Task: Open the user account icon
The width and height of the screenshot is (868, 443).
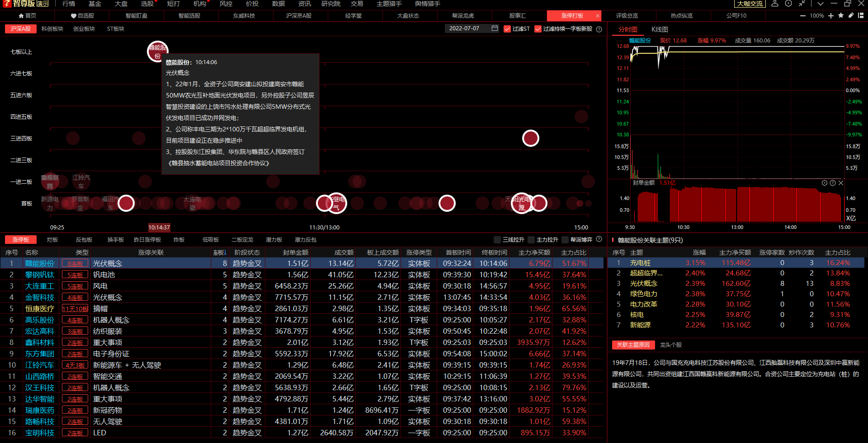Action: coord(775,4)
